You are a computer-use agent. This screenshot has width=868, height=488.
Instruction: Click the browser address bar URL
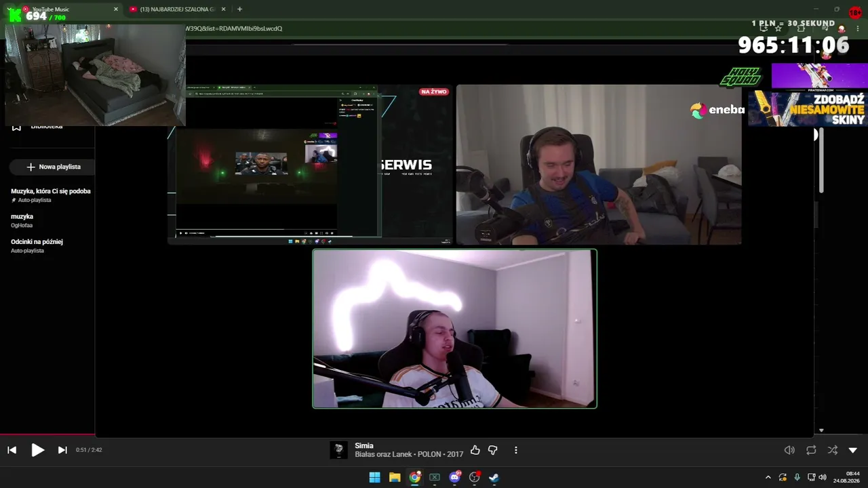[233, 28]
